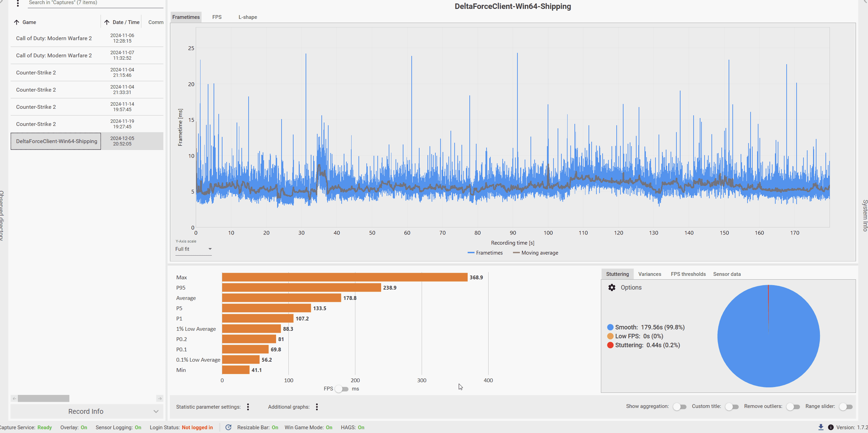Click the orange Low FPS legend entry
The width and height of the screenshot is (868, 433).
(635, 336)
